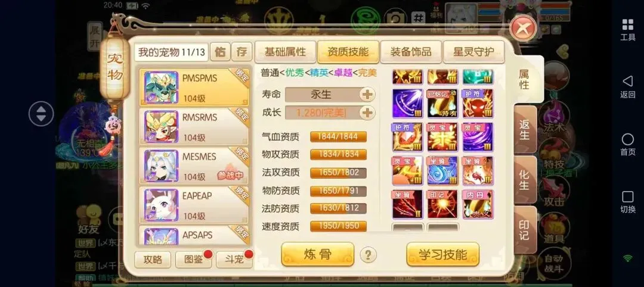644x287 pixels.
Task: Open the 返生 side tab
Action: [525, 130]
